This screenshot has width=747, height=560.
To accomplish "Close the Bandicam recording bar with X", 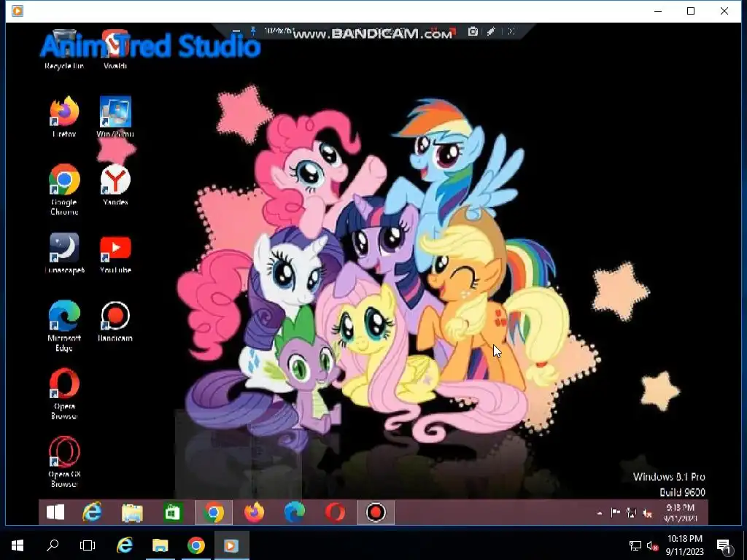I will [511, 31].
